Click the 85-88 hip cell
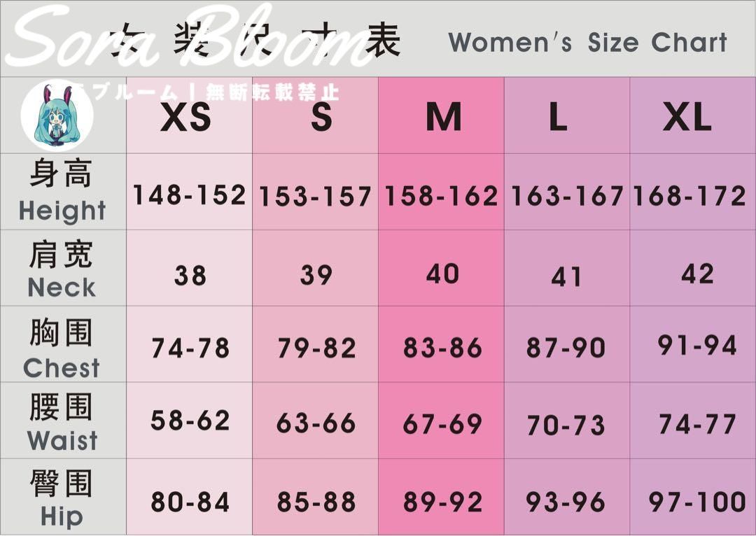The width and height of the screenshot is (756, 536). (315, 497)
